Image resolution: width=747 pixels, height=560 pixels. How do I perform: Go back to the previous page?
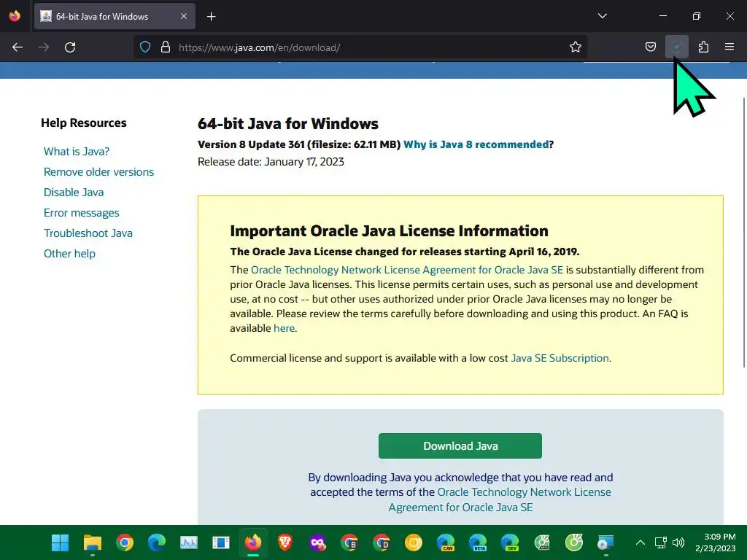click(x=18, y=47)
